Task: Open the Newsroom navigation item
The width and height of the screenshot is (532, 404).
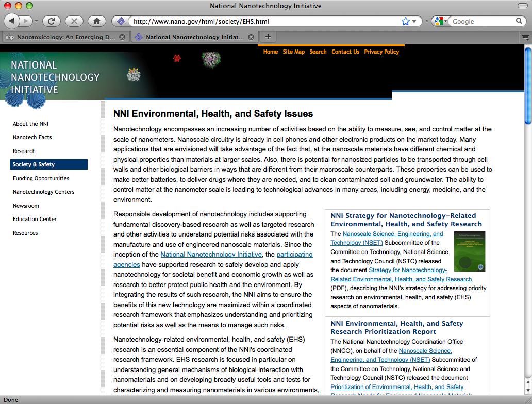Action: 26,206
